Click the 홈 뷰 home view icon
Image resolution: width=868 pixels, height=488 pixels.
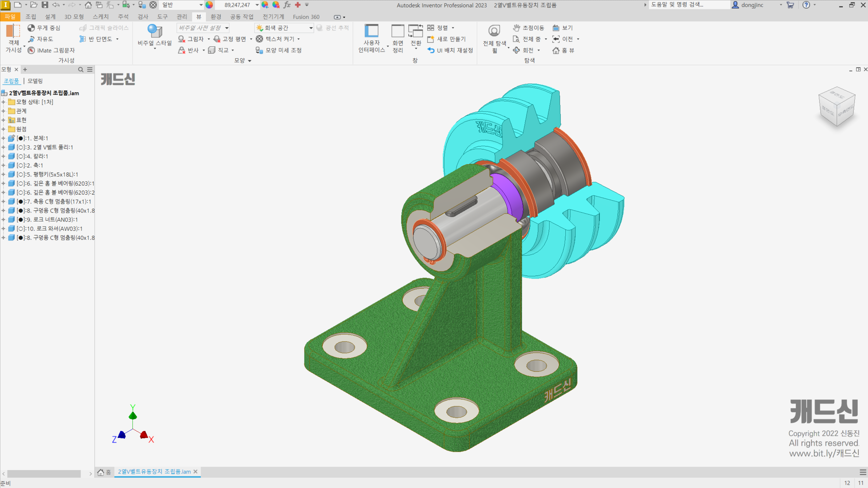pos(556,50)
